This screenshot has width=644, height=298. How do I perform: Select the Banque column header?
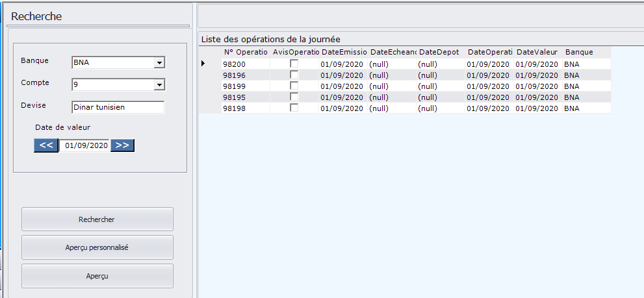pos(579,52)
